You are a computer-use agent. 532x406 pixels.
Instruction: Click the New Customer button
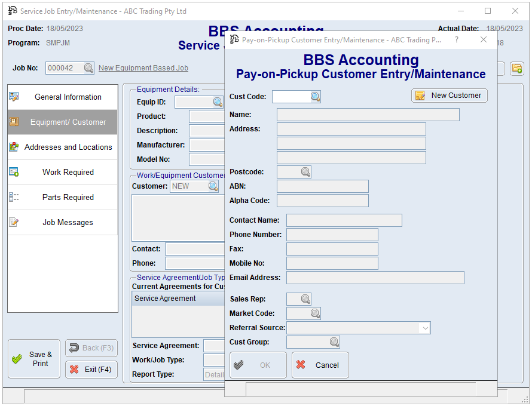(449, 96)
